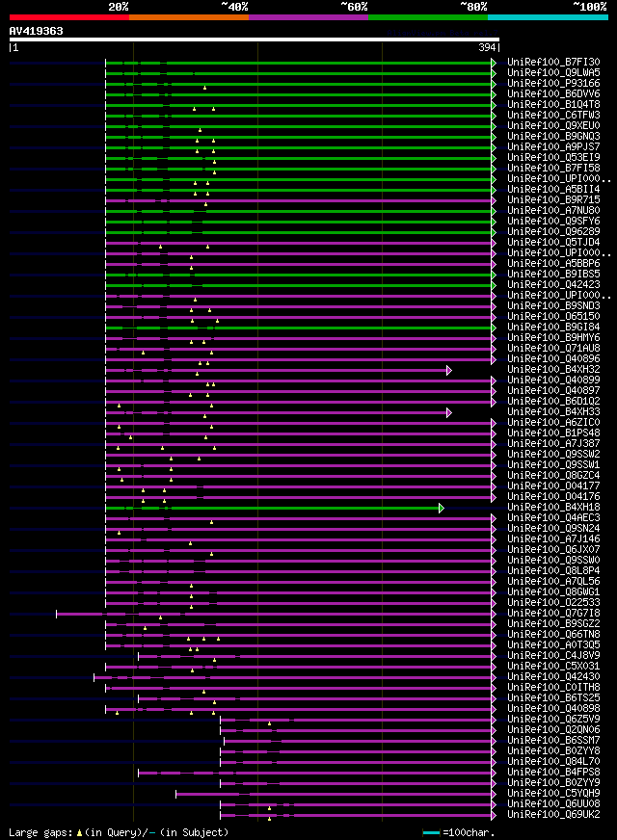Select hit label UniRef100_B9GI84
Image resolution: width=617 pixels, height=840 pixels.
[x=553, y=328]
